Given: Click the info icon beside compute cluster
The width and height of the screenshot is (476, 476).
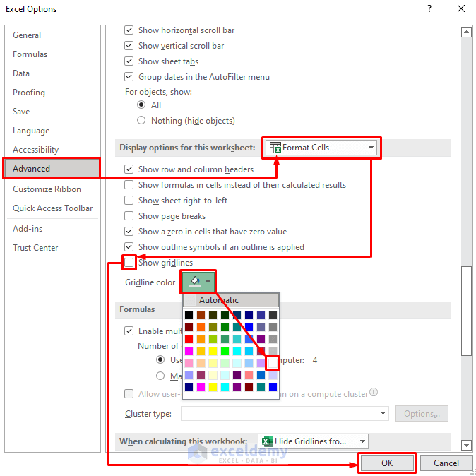Looking at the screenshot, I should (374, 392).
